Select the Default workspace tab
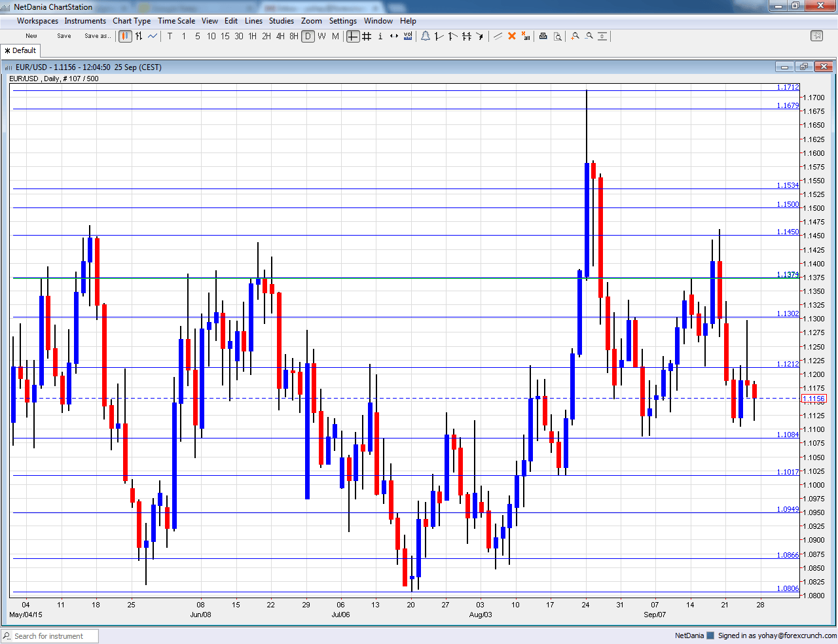This screenshot has width=838, height=644. click(21, 50)
